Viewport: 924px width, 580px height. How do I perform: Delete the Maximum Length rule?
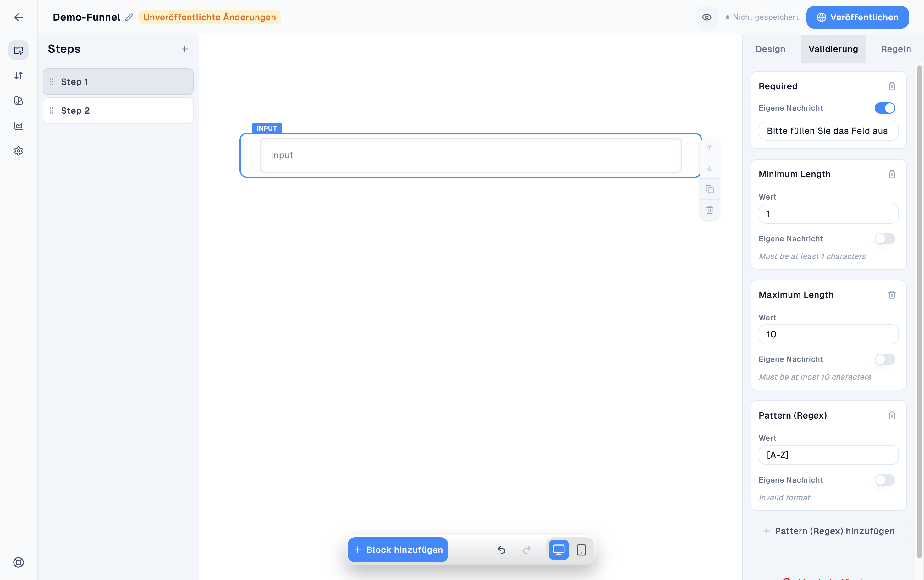pyautogui.click(x=892, y=295)
